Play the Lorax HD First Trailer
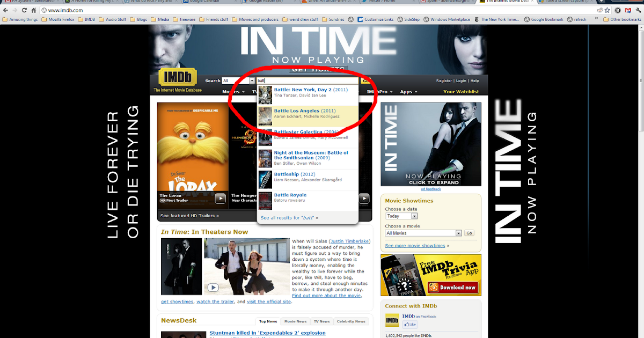The height and width of the screenshot is (338, 644). 220,198
